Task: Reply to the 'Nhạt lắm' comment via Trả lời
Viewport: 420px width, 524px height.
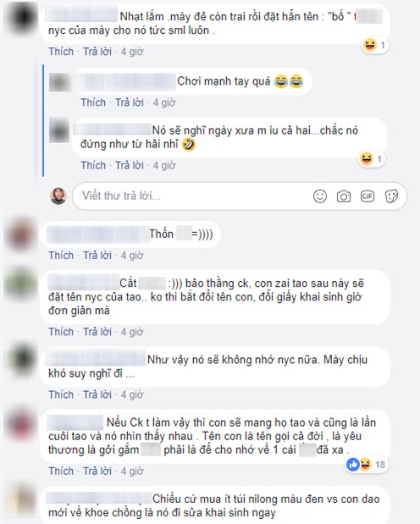Action: 97,52
